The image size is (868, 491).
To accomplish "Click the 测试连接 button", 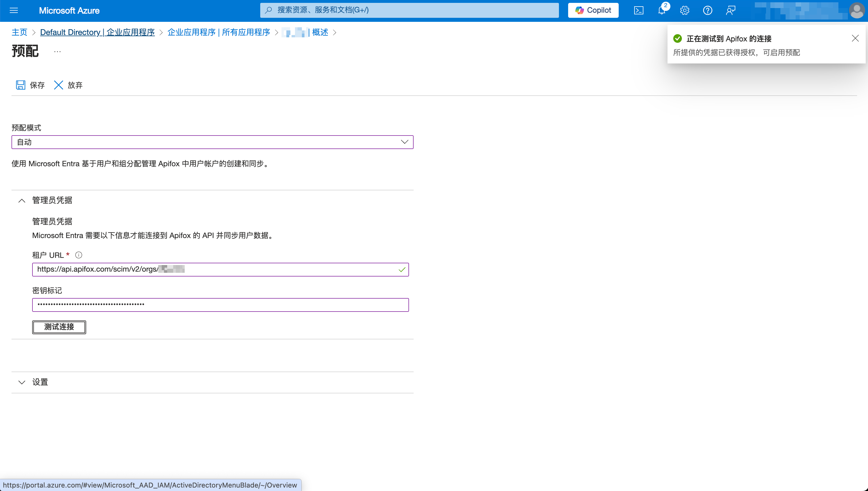I will [59, 327].
